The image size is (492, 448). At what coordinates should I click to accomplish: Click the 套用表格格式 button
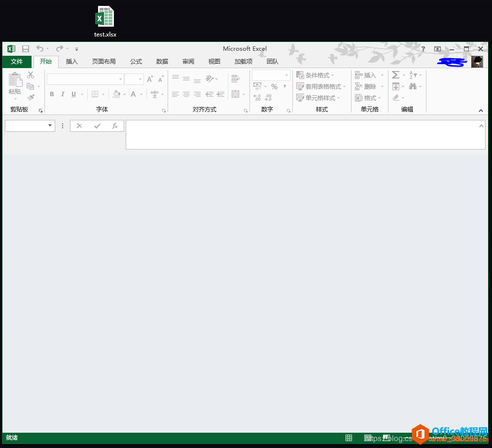pyautogui.click(x=320, y=86)
